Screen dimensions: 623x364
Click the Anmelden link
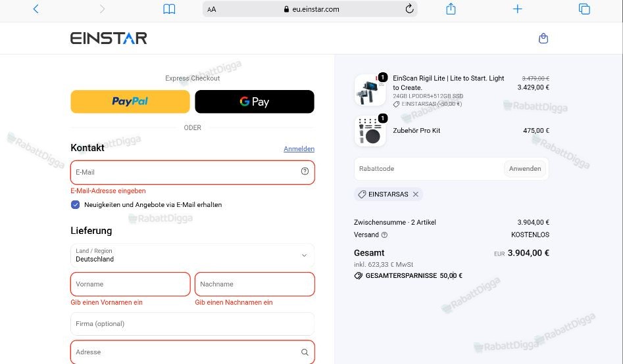tap(299, 149)
